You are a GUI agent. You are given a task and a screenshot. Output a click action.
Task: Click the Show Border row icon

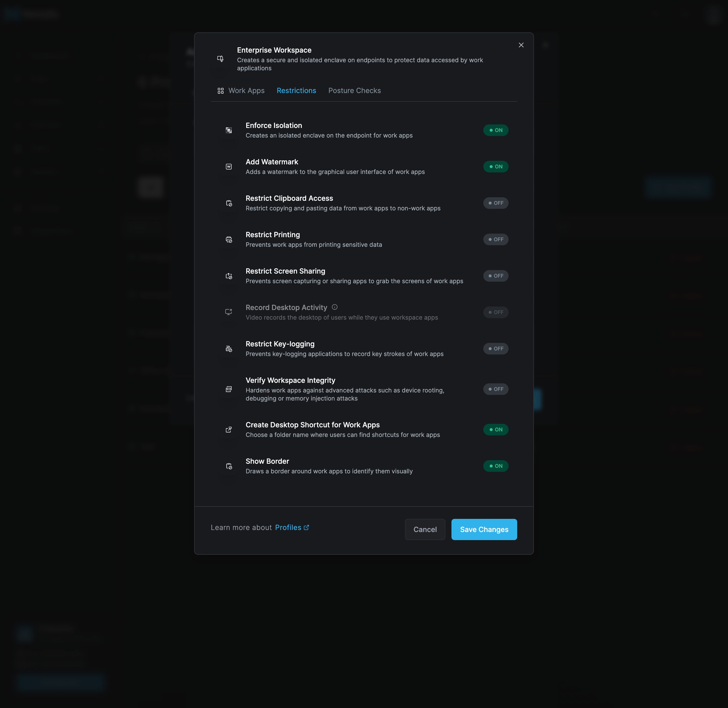(229, 466)
